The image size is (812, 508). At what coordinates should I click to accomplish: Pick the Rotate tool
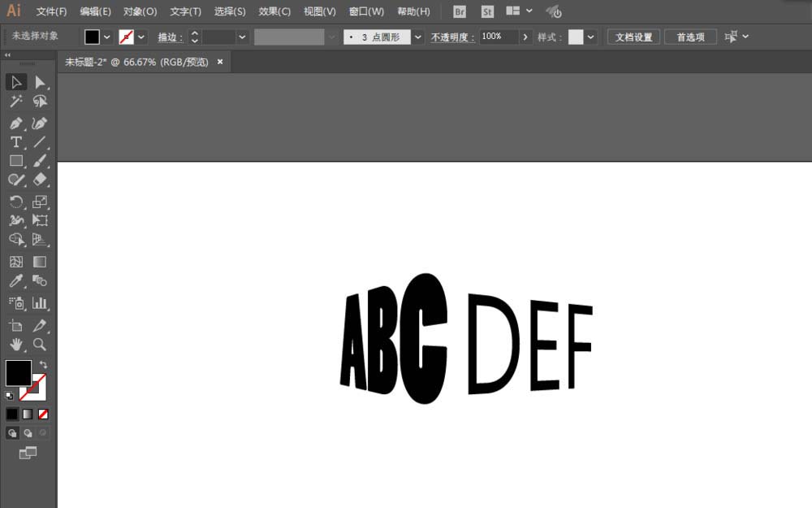[x=16, y=202]
